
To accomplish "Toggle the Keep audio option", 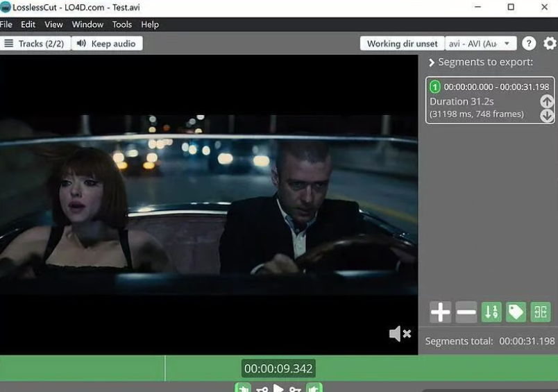I will pos(107,44).
